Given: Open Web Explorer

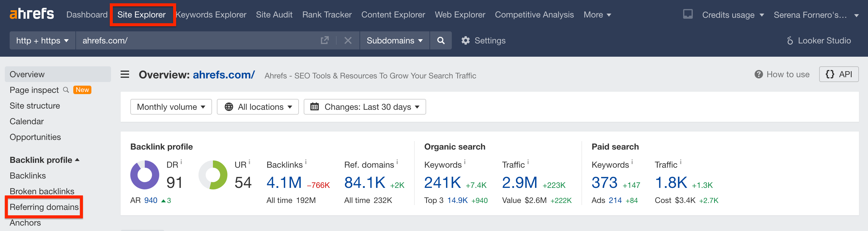Looking at the screenshot, I should pyautogui.click(x=460, y=15).
